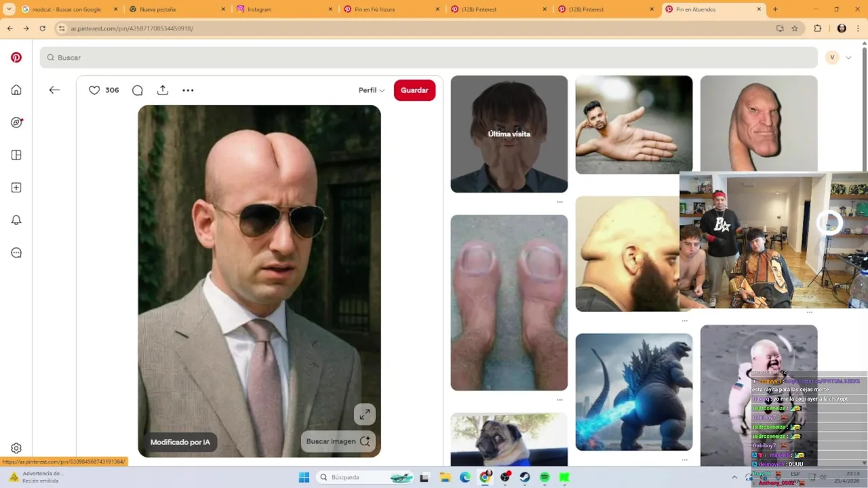Go to Home feed in Pinterest sidebar
This screenshot has width=868, height=488.
16,90
